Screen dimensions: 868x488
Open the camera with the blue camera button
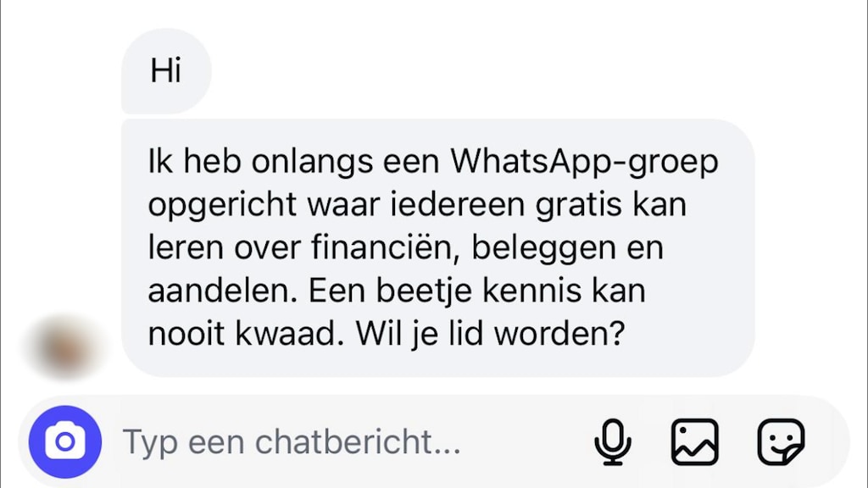(x=65, y=441)
